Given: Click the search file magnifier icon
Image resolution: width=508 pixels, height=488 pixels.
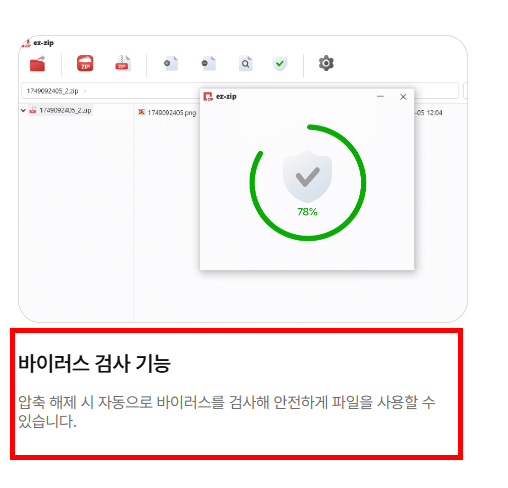Looking at the screenshot, I should 246,64.
